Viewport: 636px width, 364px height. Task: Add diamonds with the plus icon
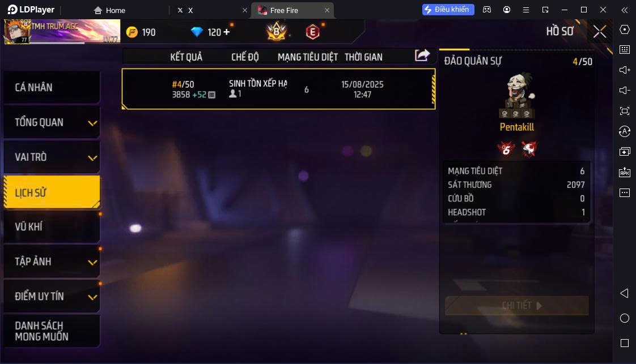pyautogui.click(x=226, y=32)
